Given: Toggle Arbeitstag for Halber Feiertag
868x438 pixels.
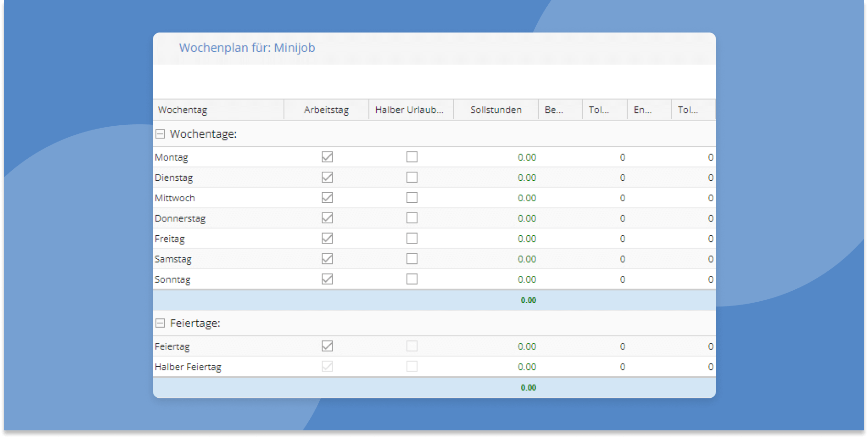Looking at the screenshot, I should (x=327, y=366).
